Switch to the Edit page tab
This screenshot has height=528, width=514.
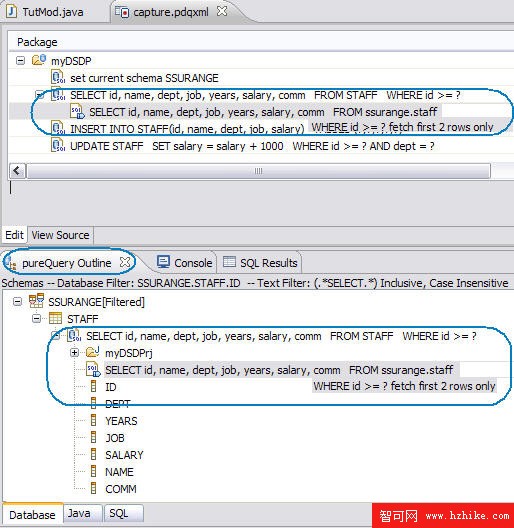14,235
